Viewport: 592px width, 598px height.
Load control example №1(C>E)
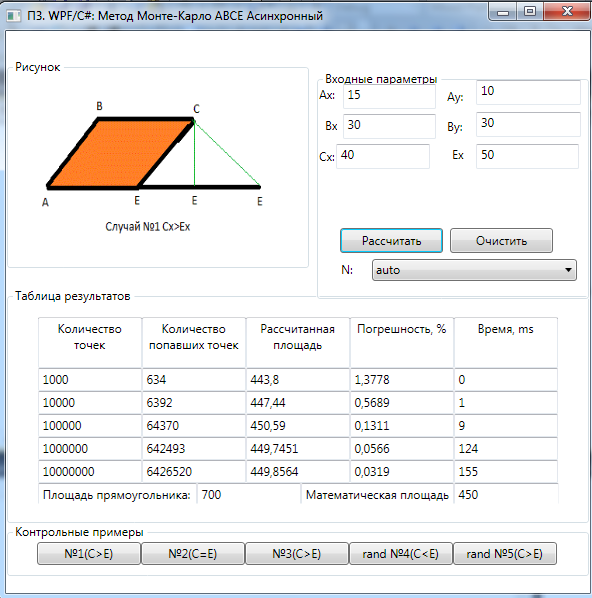pos(89,553)
